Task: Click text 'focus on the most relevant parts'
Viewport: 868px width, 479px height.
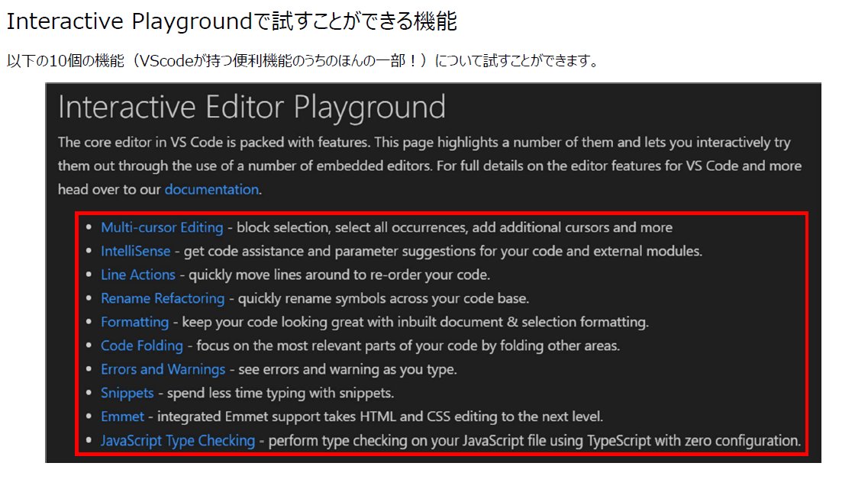Action: click(x=296, y=346)
